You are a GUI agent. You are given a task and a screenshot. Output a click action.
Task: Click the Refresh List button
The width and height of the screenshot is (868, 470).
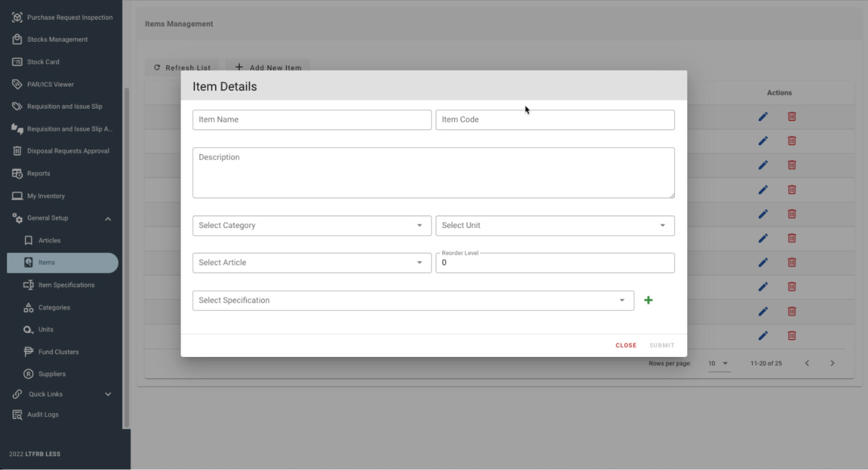click(182, 68)
